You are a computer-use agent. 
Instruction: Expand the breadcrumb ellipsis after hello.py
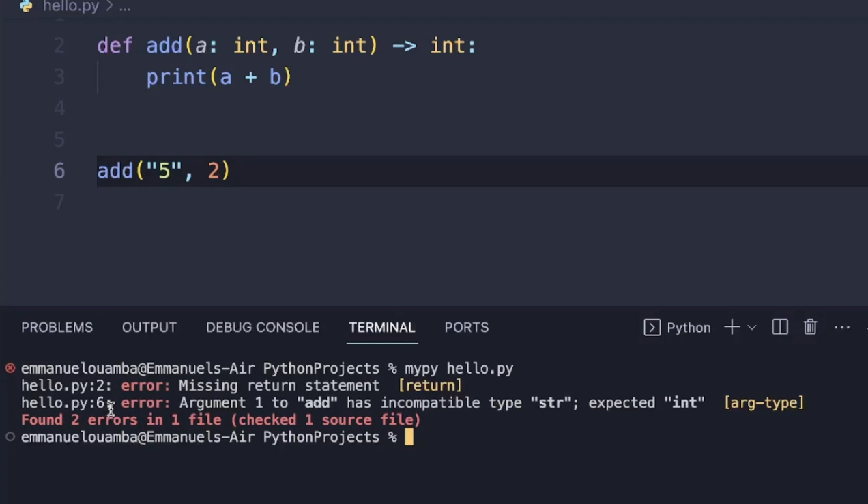pos(125,7)
